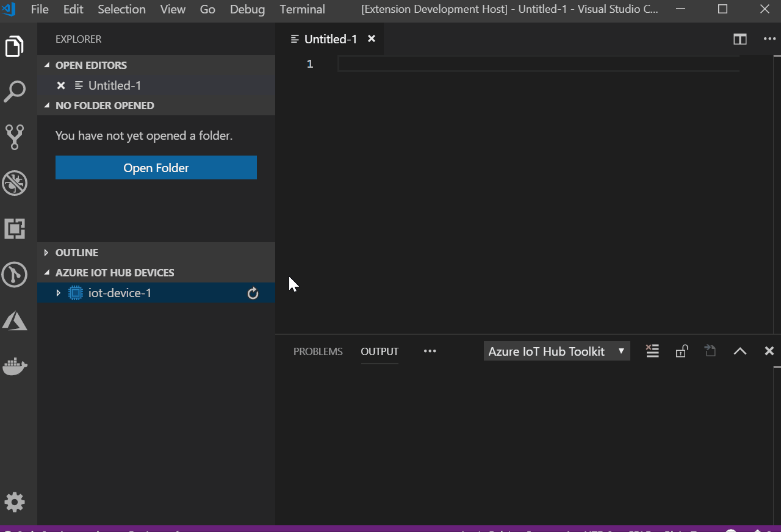This screenshot has width=781, height=532.
Task: Open the Debug menu
Action: [x=248, y=10]
